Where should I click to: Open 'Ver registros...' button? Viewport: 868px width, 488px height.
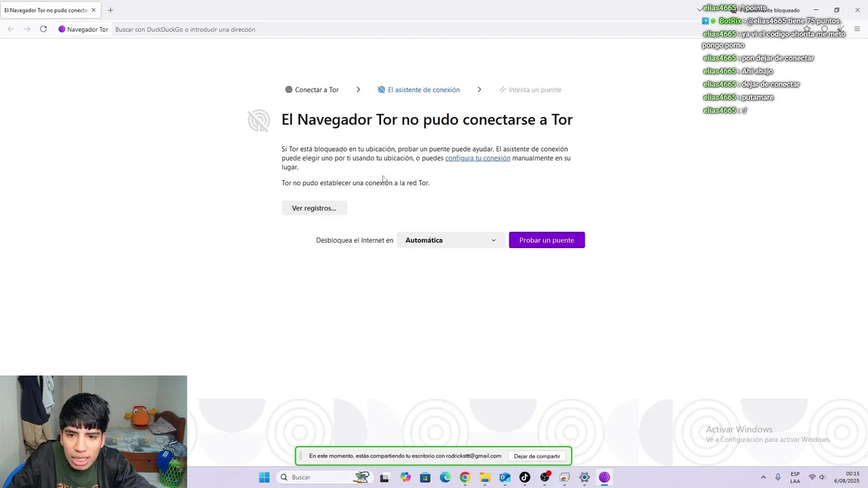point(314,208)
